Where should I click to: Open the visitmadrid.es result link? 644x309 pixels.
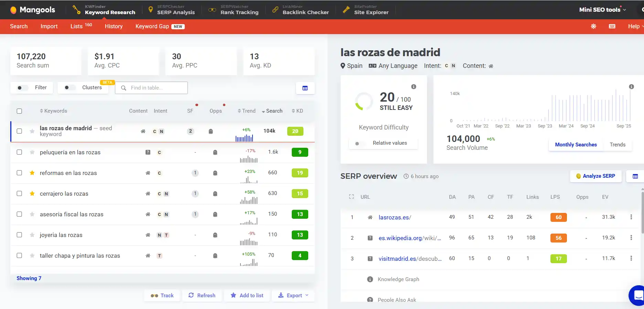(410, 259)
